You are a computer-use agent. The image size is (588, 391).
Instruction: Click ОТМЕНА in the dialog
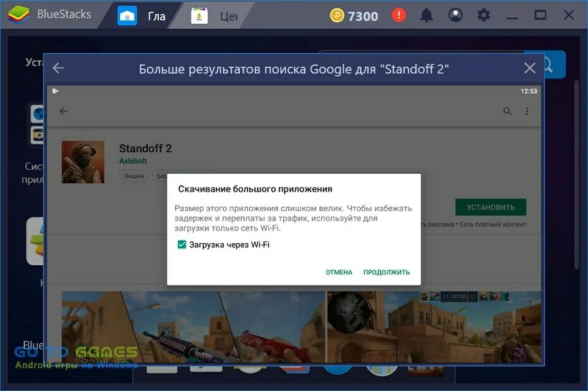click(x=339, y=272)
